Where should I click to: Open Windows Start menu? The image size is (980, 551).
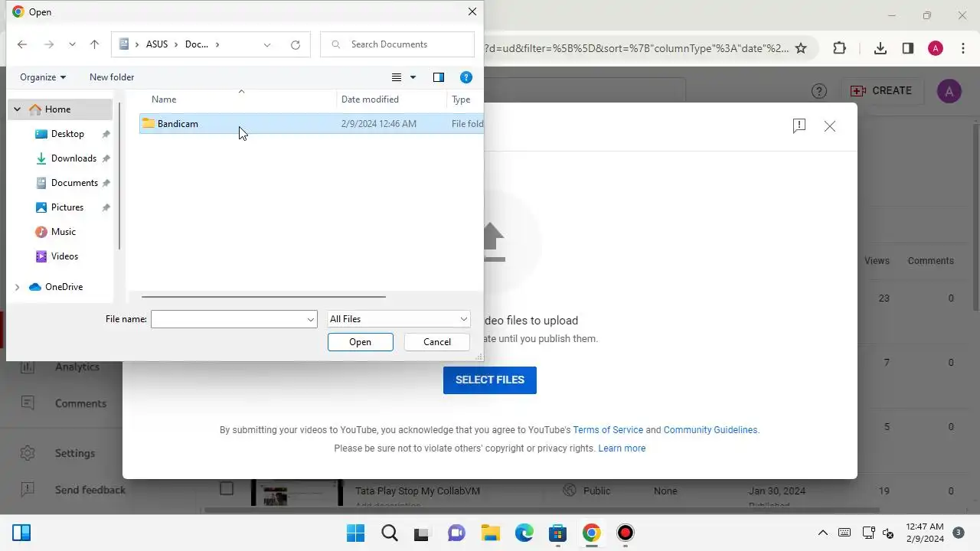[356, 533]
